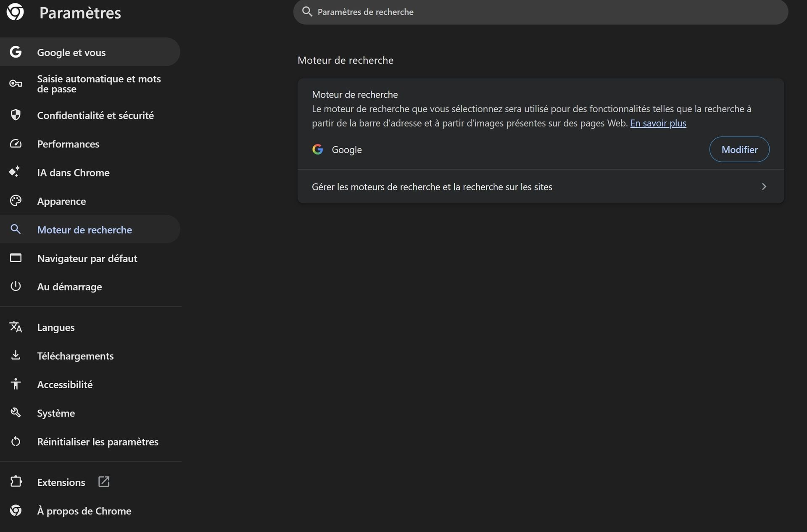This screenshot has height=532, width=807.
Task: Click the sparkle icon for IA dans Chrome
Action: [x=15, y=171]
